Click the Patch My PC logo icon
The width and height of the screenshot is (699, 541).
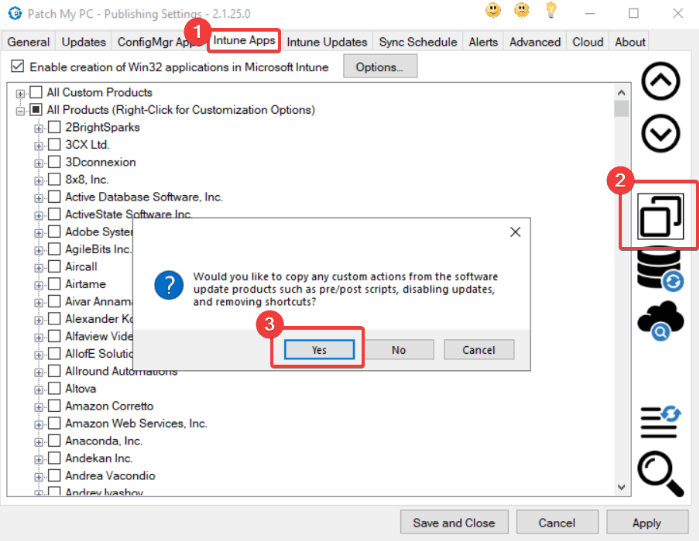click(15, 13)
